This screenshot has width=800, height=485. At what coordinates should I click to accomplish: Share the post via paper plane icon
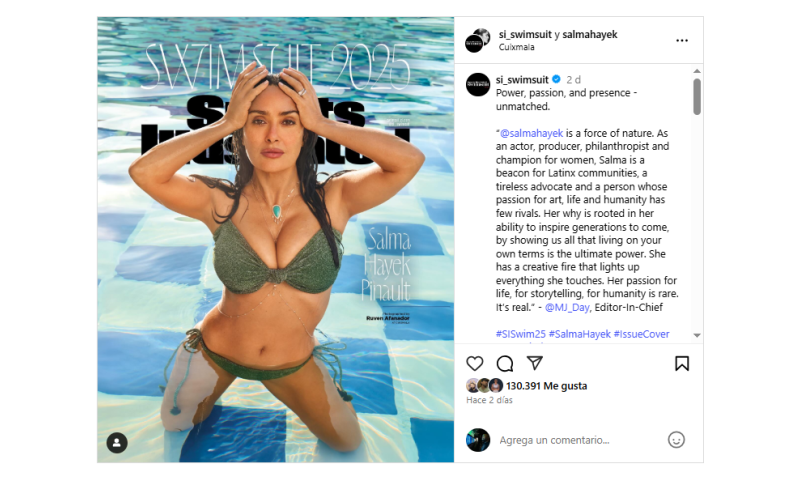[534, 363]
